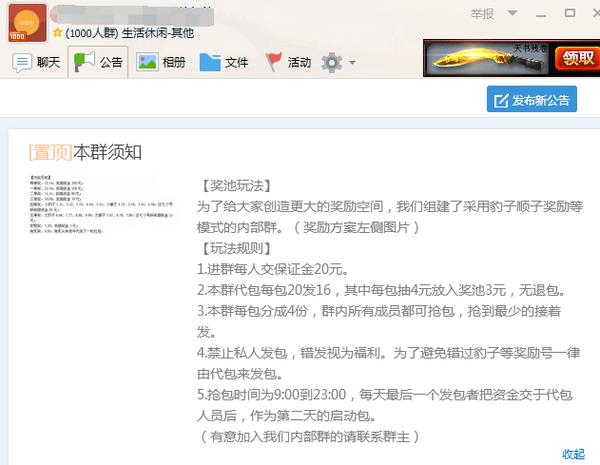The height and width of the screenshot is (465, 600).
Task: Click the rule line 1.进群每人交保证金20元
Action: [x=273, y=269]
